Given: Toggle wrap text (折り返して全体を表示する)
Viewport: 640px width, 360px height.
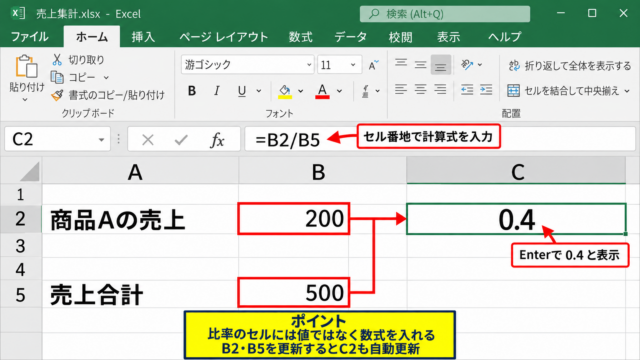Looking at the screenshot, I should click(x=569, y=65).
